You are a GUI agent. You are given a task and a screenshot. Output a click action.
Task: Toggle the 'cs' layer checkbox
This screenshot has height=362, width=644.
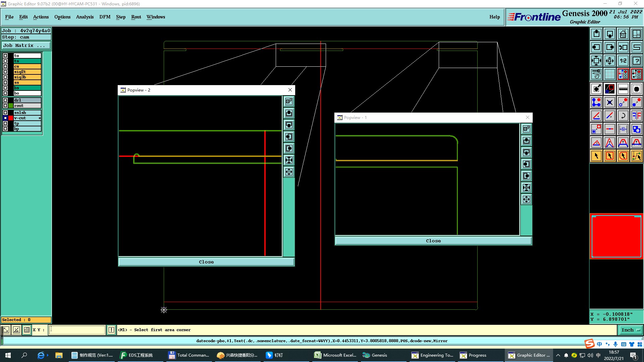[5, 66]
